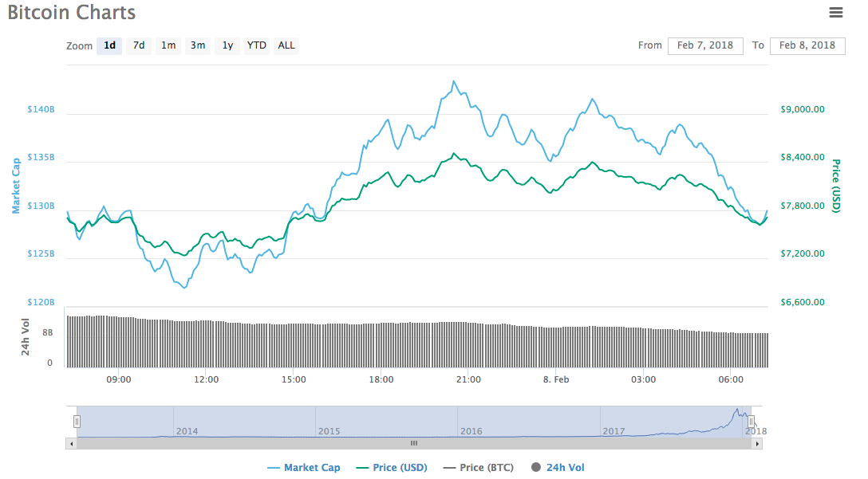Click the 21:00 time axis label
The image size is (868, 479).
(468, 379)
